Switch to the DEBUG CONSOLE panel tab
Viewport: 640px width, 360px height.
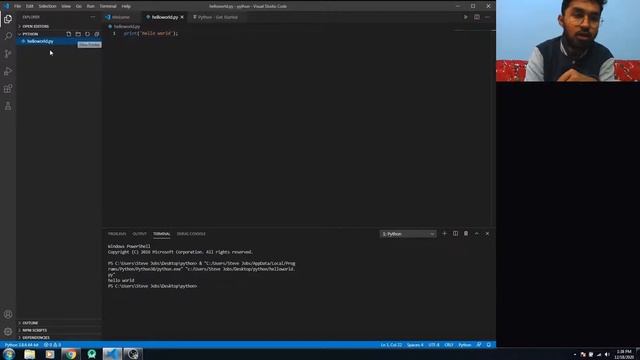[191, 234]
